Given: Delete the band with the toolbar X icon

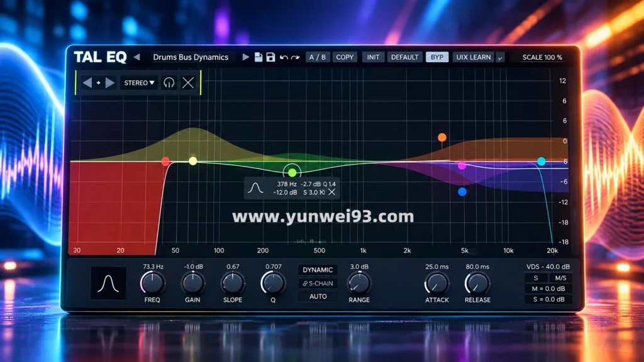Looking at the screenshot, I should click(x=188, y=83).
